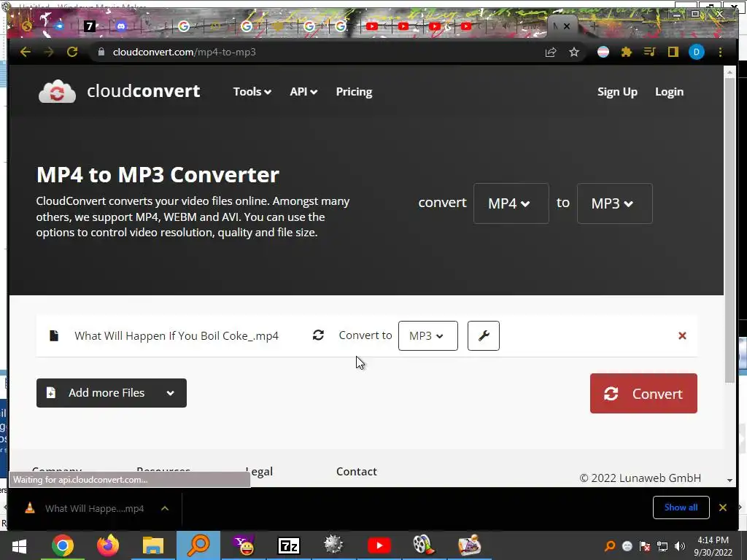747x560 pixels.
Task: Open File Explorer from the taskbar
Action: 153,545
